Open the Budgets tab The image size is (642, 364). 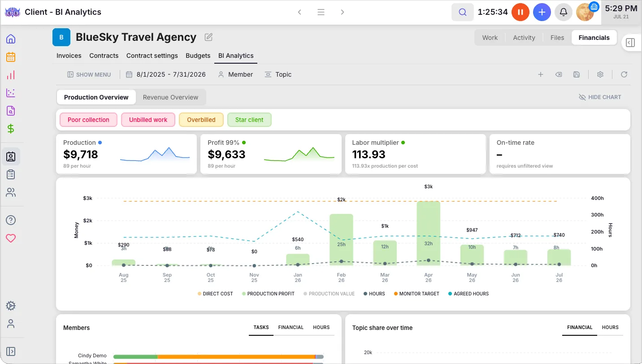198,56
